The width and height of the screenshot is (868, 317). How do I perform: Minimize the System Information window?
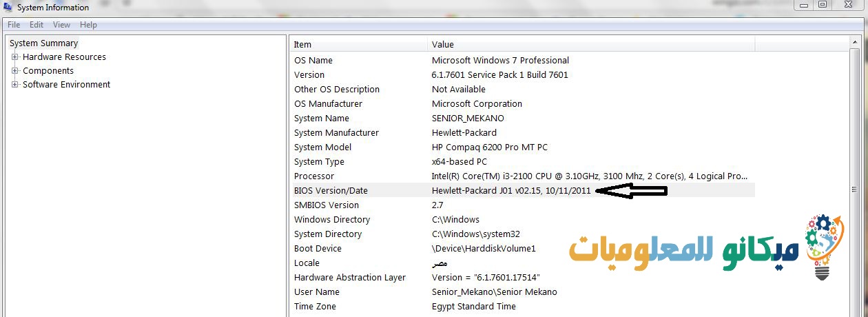pyautogui.click(x=803, y=5)
